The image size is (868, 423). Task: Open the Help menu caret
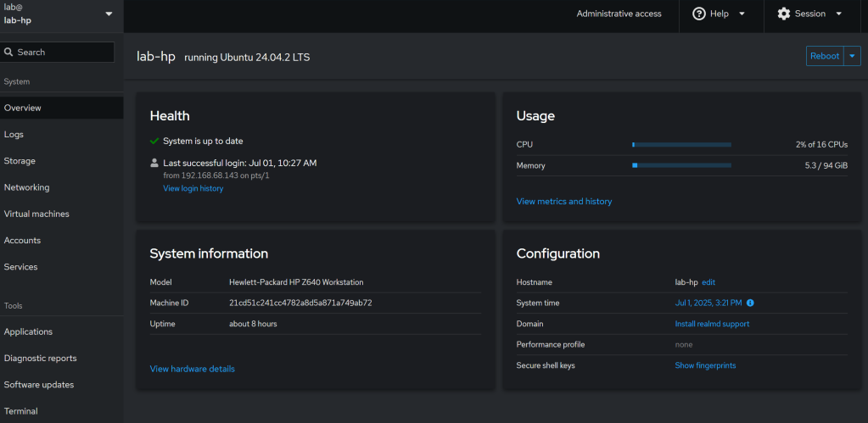point(742,14)
